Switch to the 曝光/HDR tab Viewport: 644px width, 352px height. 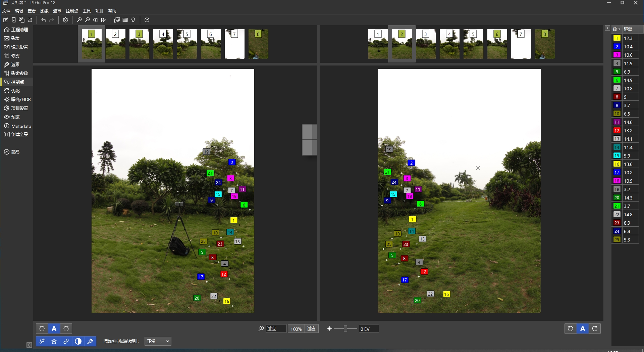(x=16, y=99)
